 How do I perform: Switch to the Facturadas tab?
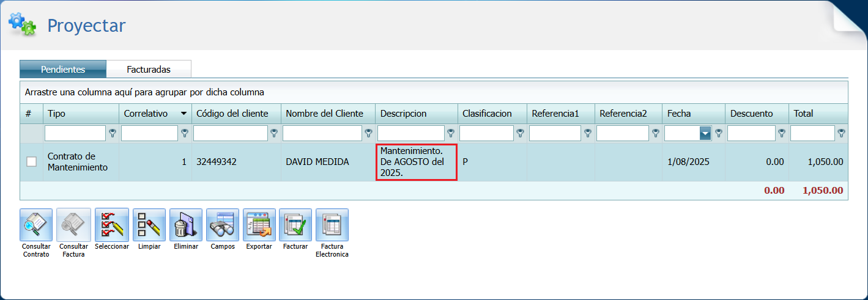pos(149,70)
